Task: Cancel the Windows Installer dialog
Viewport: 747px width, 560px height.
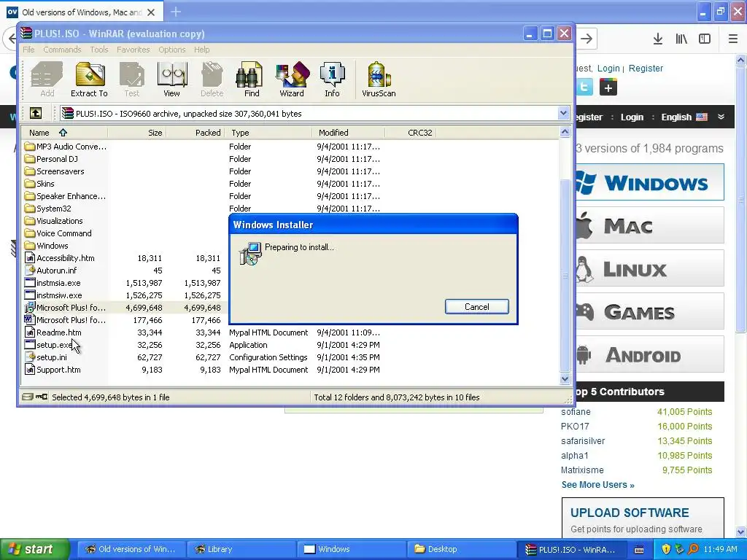Action: 477,307
